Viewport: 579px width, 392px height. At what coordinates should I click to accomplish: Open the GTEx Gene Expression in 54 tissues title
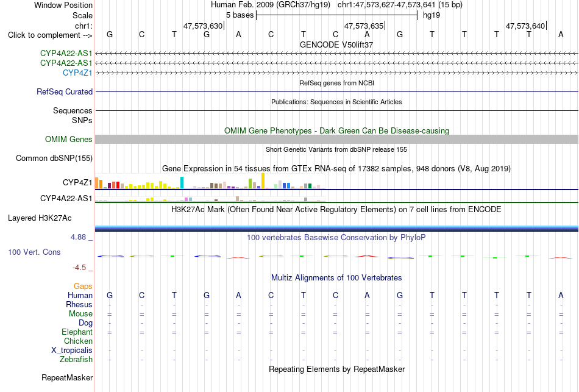pyautogui.click(x=336, y=168)
